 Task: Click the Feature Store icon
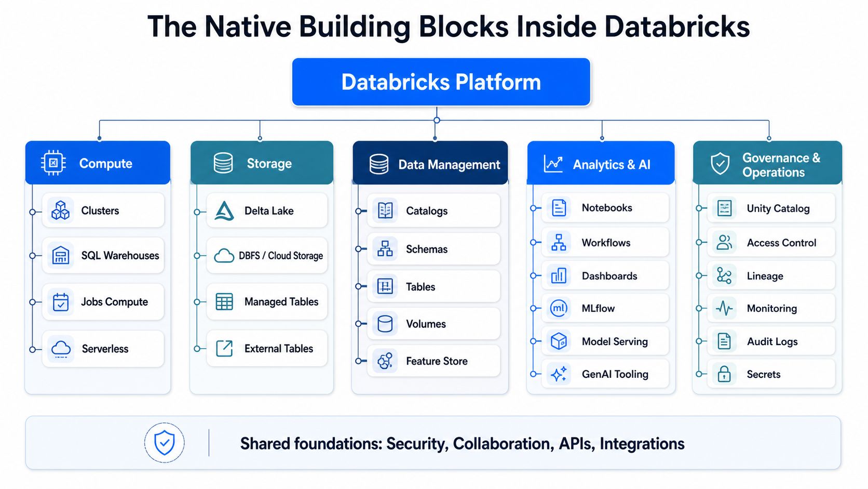click(385, 361)
